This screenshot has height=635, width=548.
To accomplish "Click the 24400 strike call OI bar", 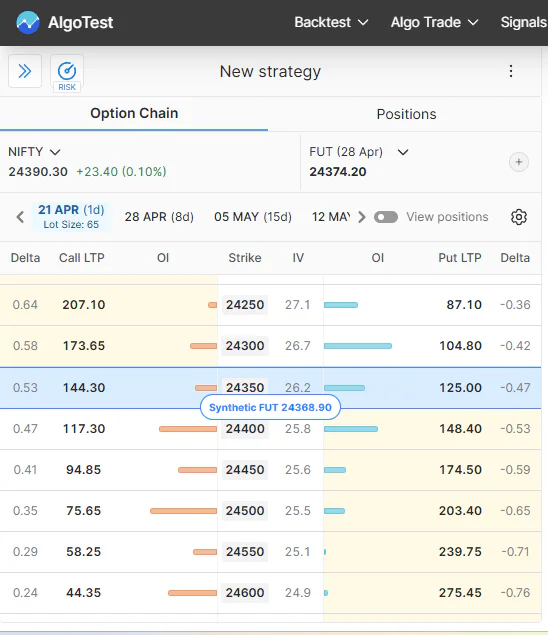I will [x=188, y=429].
